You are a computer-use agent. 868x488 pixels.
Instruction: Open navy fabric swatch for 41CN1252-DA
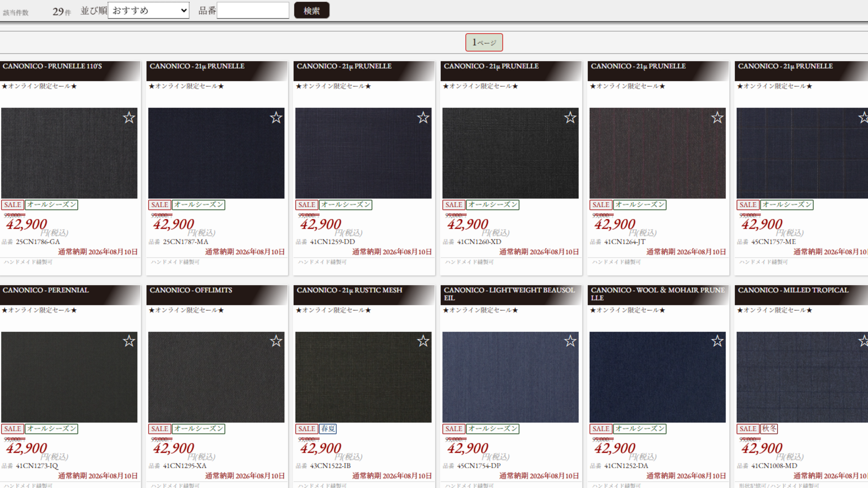pyautogui.click(x=657, y=377)
